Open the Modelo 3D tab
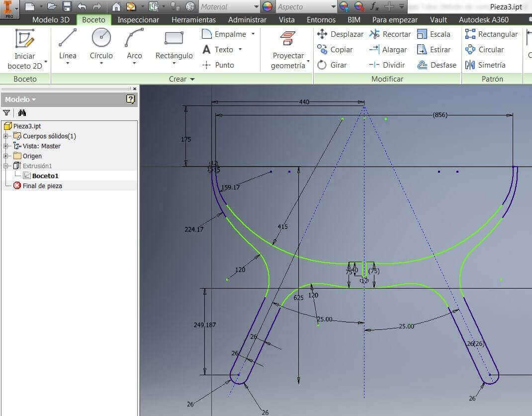The image size is (532, 416). coord(51,20)
